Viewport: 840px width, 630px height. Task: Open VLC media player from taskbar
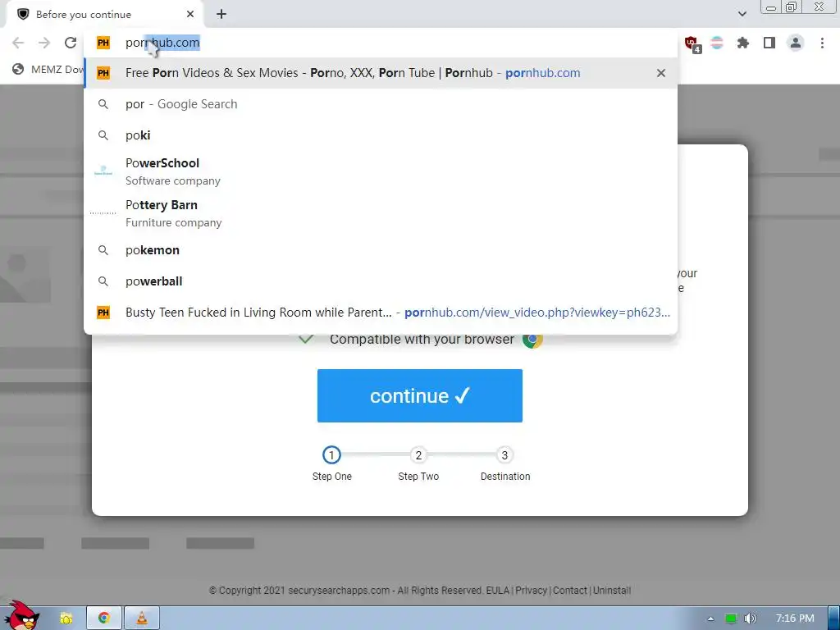click(141, 619)
